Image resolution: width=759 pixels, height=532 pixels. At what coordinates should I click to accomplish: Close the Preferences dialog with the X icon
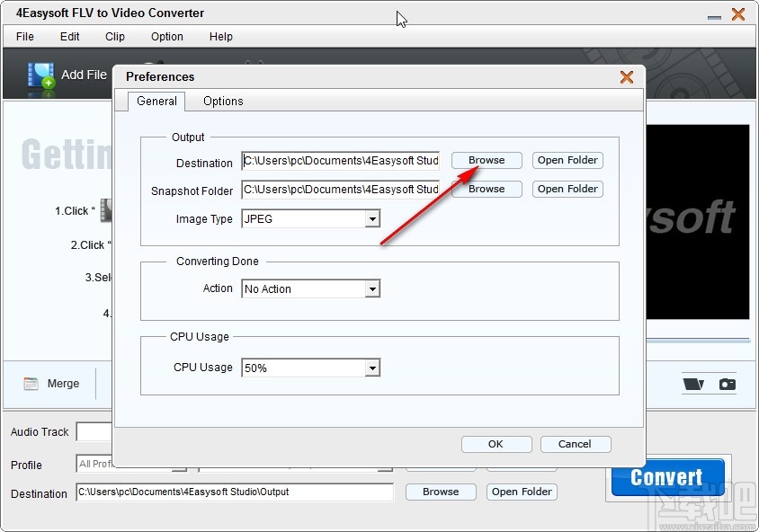click(x=627, y=77)
